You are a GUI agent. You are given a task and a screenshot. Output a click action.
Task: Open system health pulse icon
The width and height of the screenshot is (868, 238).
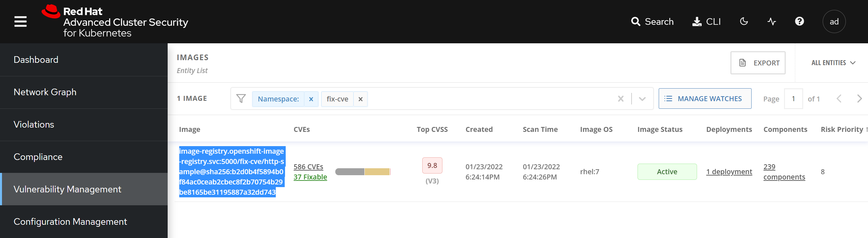(772, 21)
